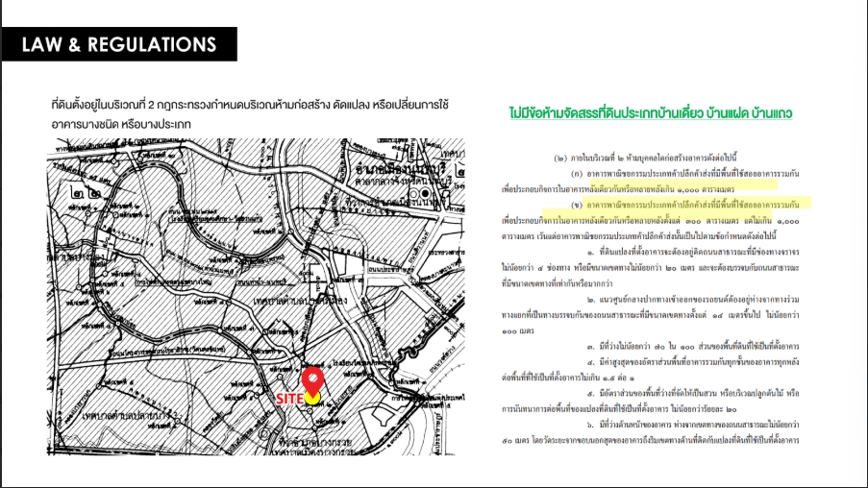
Task: Click the double-circle symbol at map's top right
Action: pos(426,193)
